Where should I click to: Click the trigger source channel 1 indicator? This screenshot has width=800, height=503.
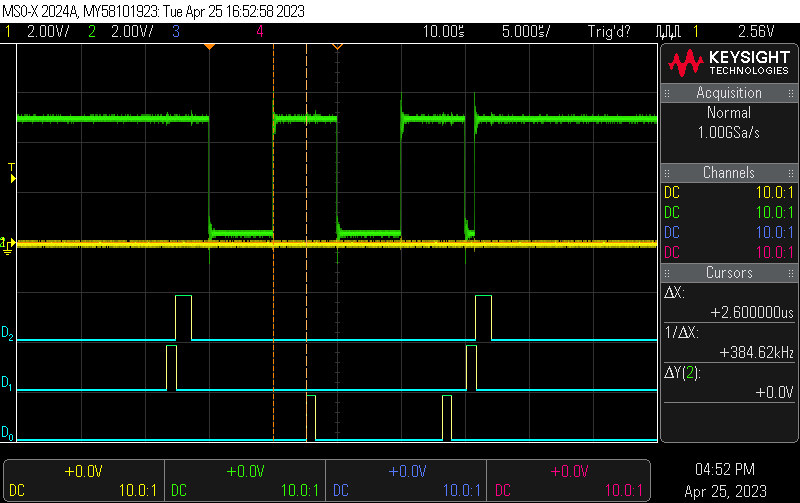tap(696, 32)
